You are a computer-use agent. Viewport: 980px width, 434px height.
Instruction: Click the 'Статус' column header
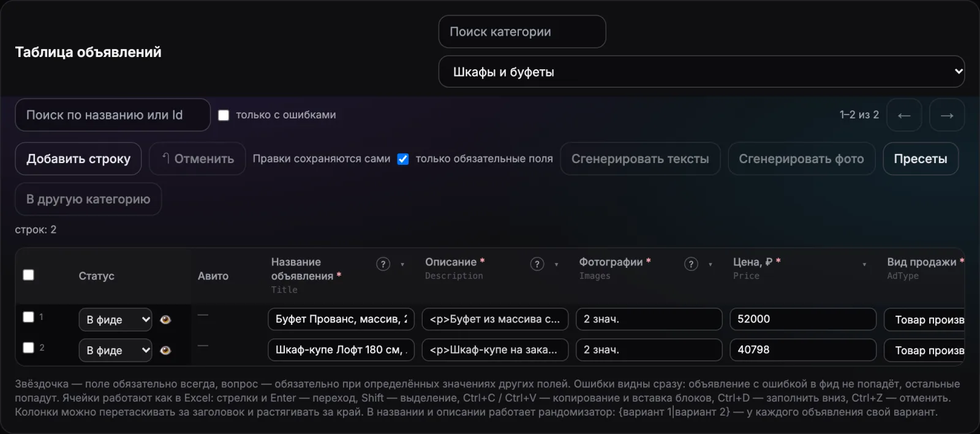(x=96, y=276)
